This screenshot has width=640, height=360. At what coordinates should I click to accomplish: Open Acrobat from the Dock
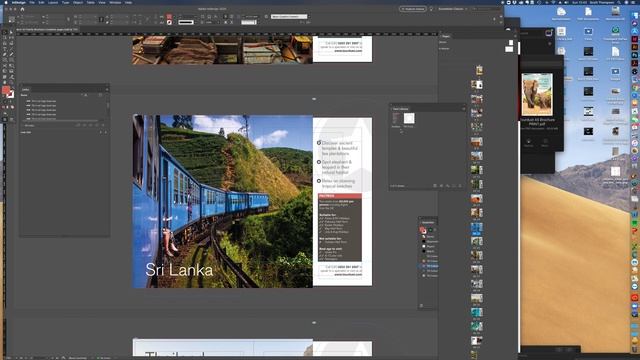pos(635,63)
